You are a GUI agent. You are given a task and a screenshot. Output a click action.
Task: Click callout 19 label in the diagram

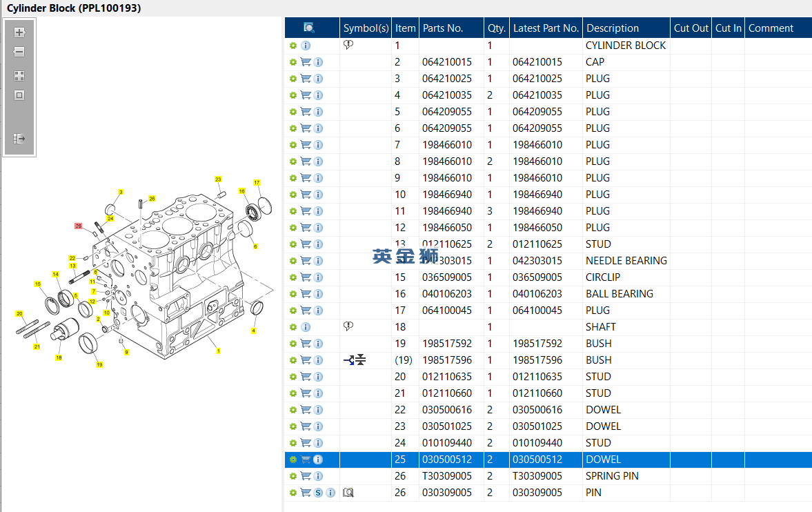[99, 364]
